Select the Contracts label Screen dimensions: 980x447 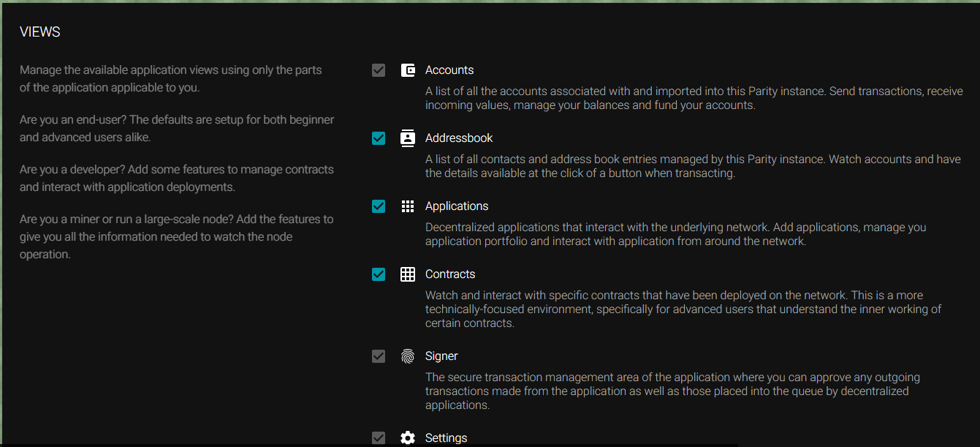tap(450, 274)
